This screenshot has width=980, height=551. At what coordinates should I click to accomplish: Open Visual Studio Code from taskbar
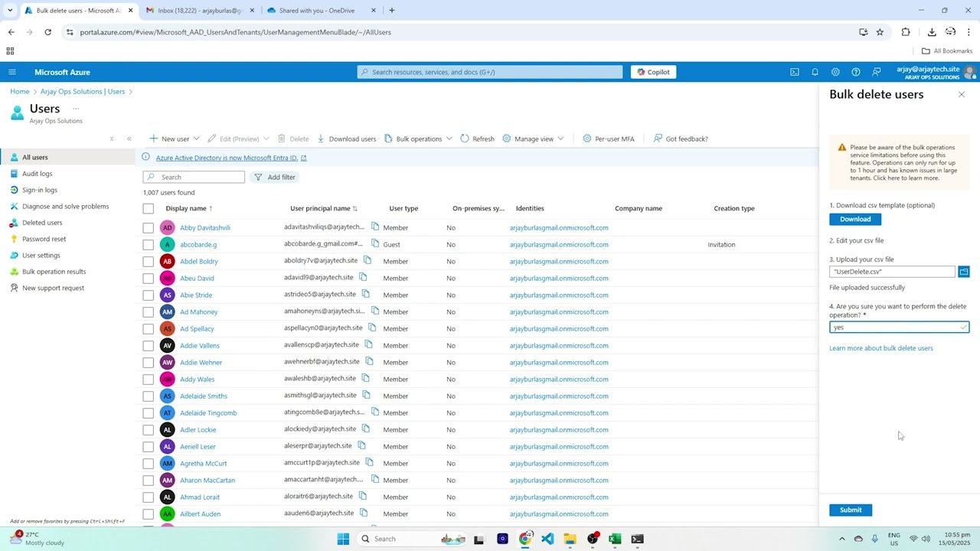coord(547,539)
